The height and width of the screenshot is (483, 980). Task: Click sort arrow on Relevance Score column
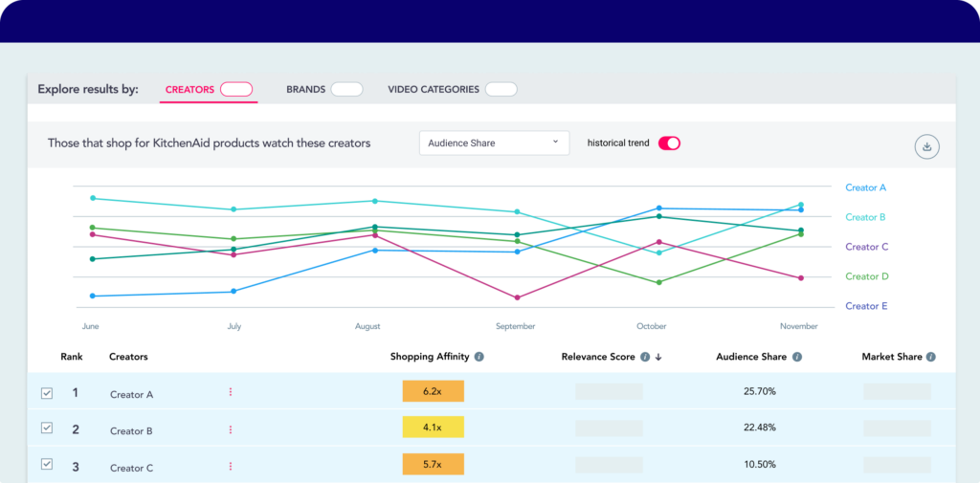tap(658, 357)
